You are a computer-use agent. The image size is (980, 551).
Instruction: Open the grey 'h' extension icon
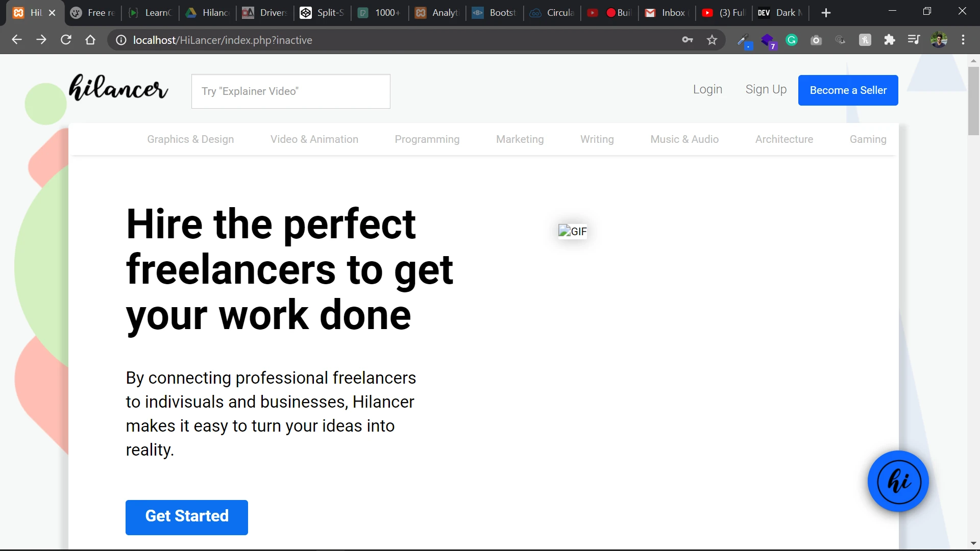click(865, 40)
